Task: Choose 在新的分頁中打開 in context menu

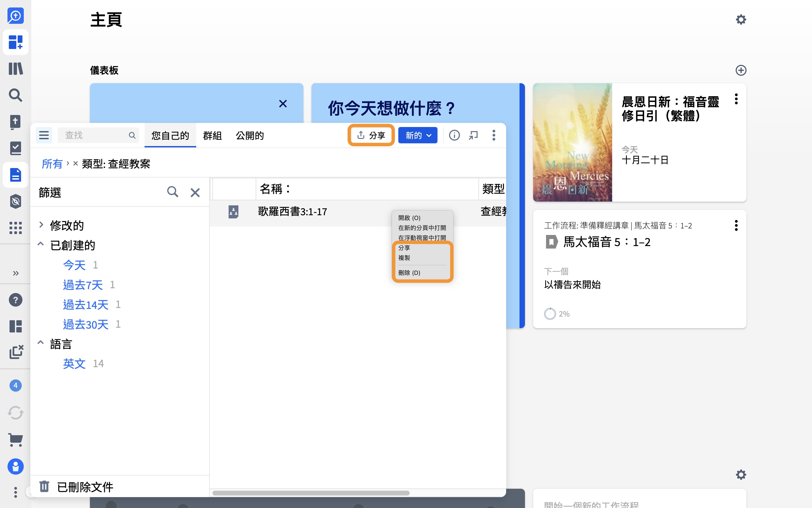Action: point(422,228)
